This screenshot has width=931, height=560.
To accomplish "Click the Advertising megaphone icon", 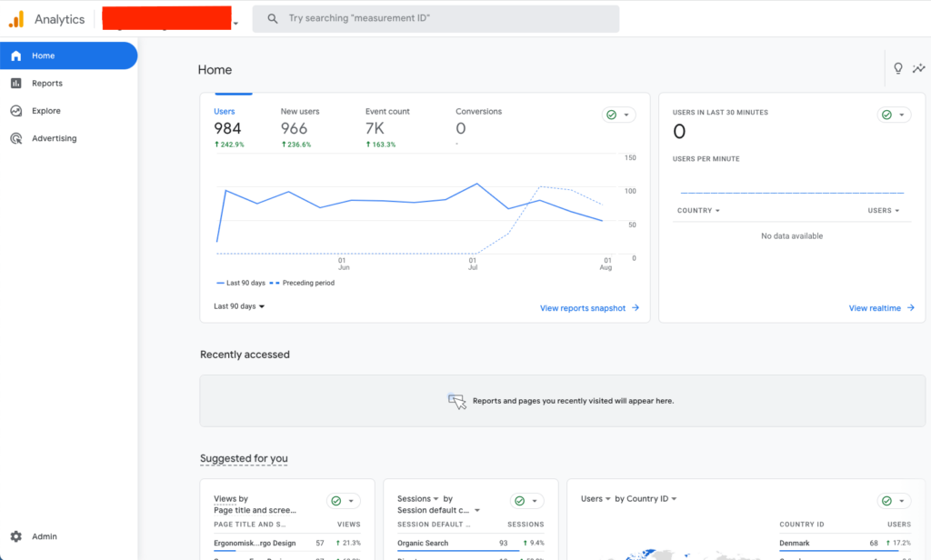I will click(x=15, y=137).
